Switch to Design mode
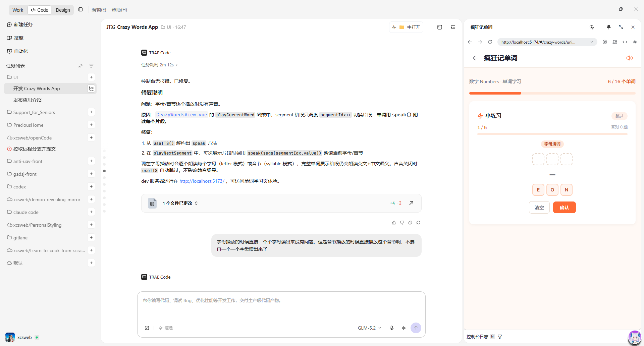The image size is (644, 346). (63, 10)
